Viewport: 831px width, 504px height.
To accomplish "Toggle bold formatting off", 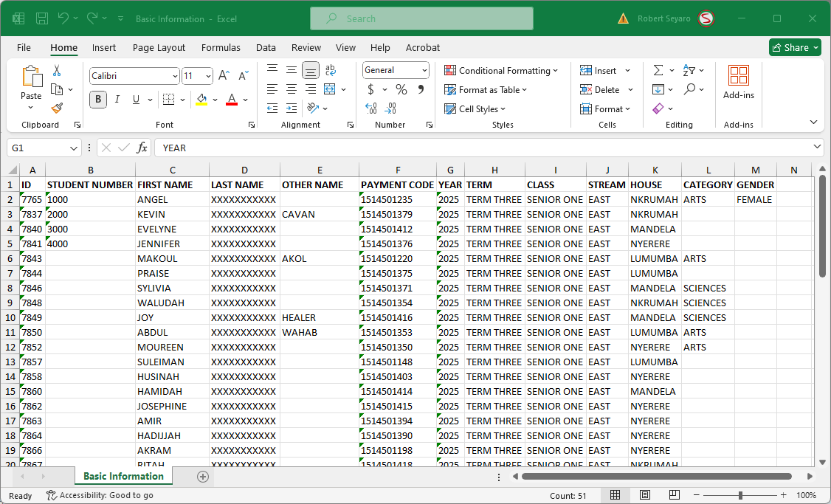I will [97, 99].
